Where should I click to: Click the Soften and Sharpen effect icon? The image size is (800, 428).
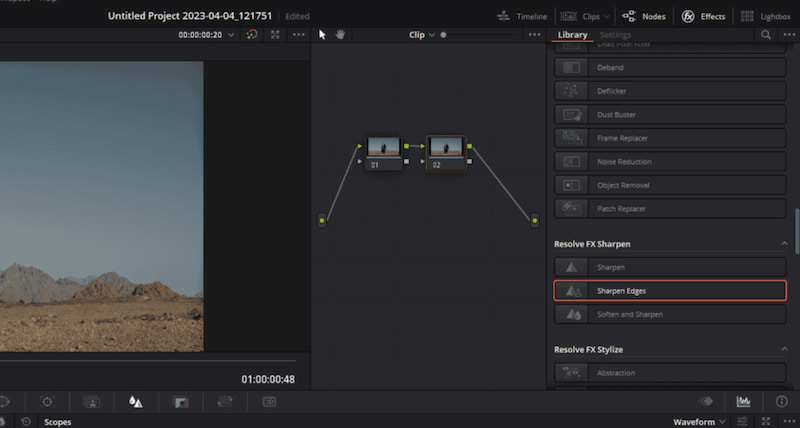click(572, 314)
